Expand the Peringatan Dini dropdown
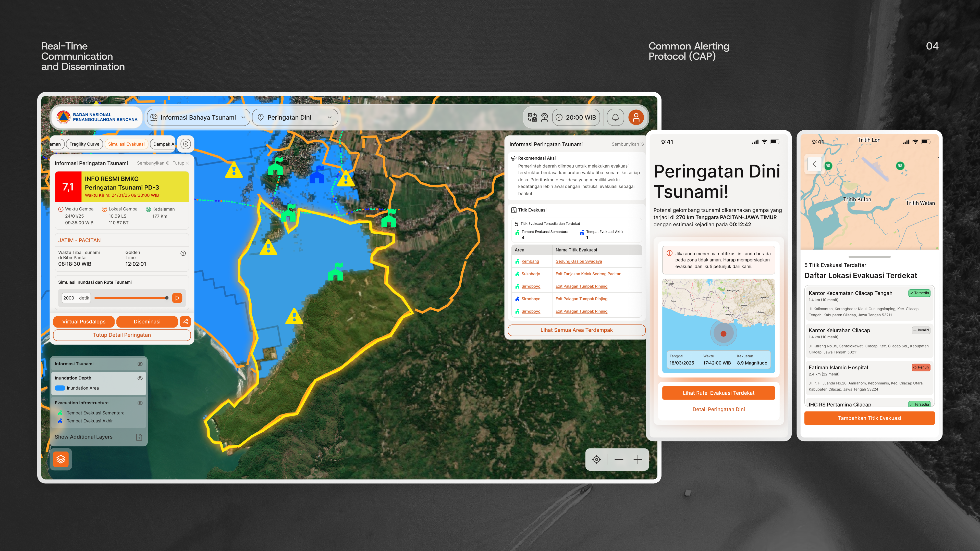The width and height of the screenshot is (980, 551). point(295,118)
